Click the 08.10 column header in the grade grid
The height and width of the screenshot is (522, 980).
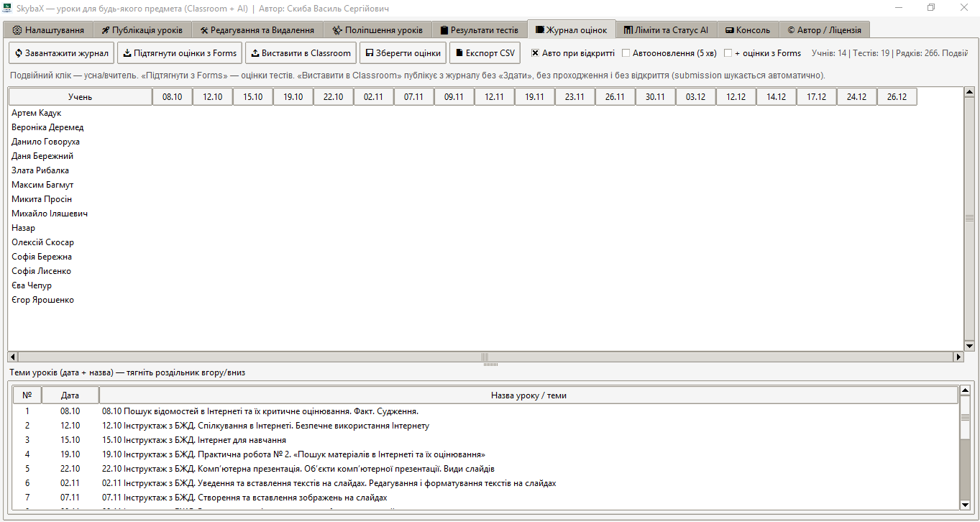click(x=173, y=96)
